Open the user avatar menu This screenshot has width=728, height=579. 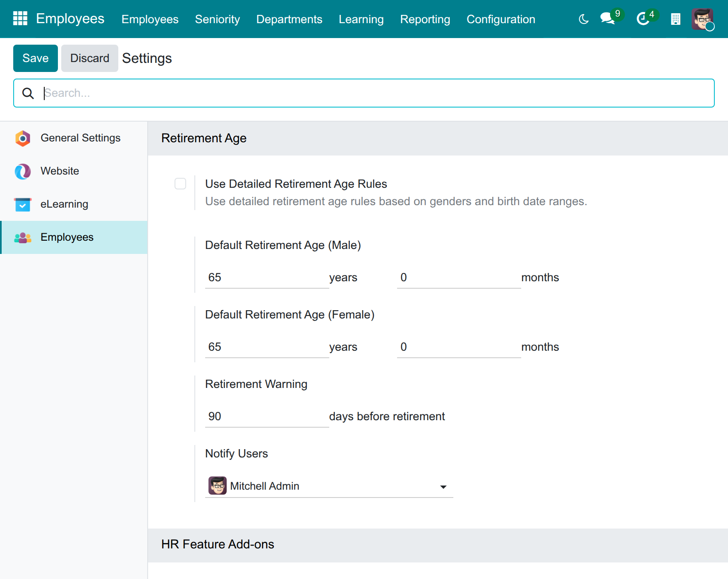click(x=702, y=19)
